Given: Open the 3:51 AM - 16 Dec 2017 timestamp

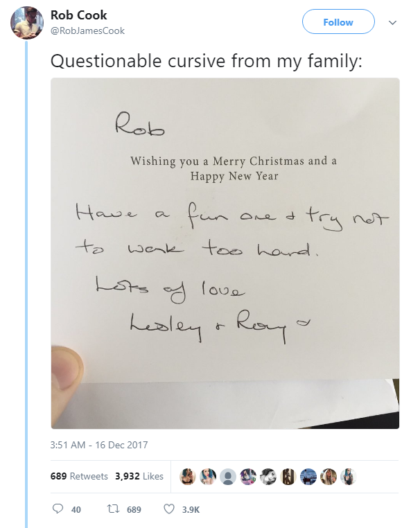Looking at the screenshot, I should point(99,445).
